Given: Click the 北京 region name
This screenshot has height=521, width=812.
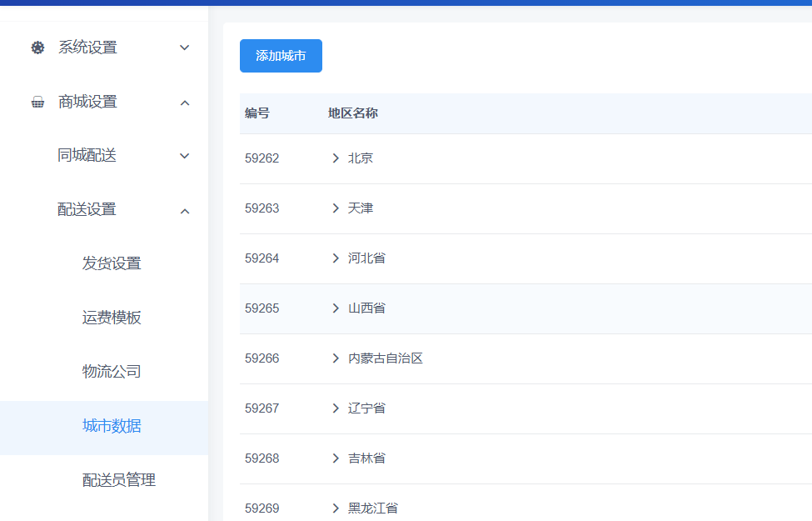Looking at the screenshot, I should [x=361, y=158].
